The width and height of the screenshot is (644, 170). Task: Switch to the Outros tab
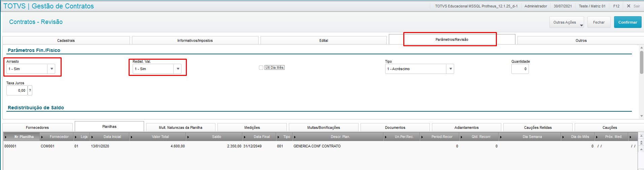click(581, 40)
